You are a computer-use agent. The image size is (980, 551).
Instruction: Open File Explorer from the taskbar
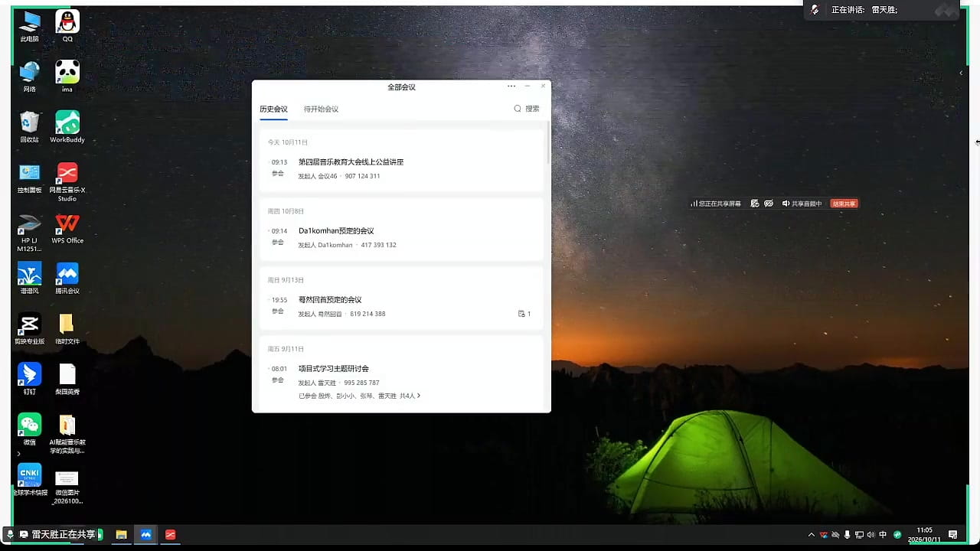[121, 534]
